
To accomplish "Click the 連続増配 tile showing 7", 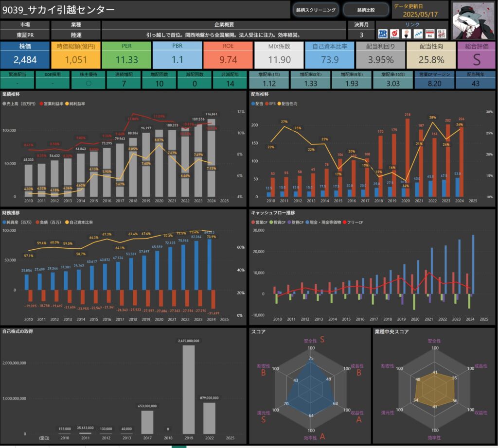I will [124, 80].
